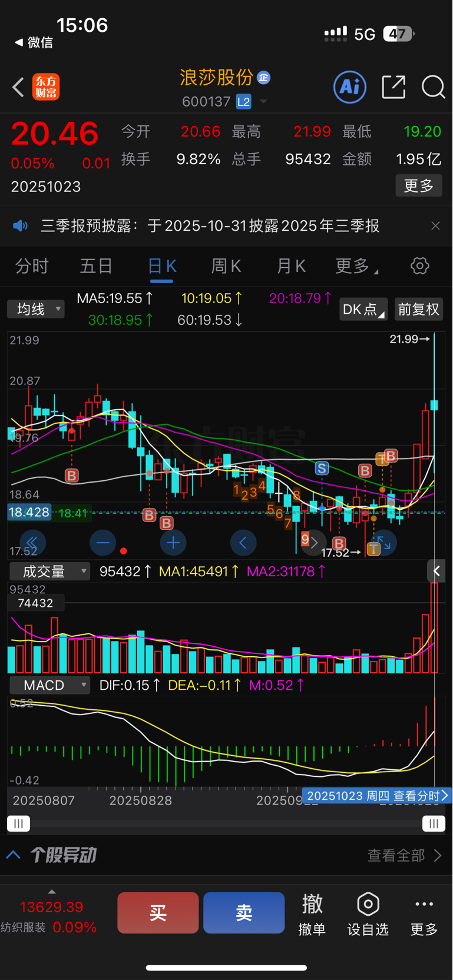
Task: Tap the 换手 9.82% value
Action: coord(199,159)
